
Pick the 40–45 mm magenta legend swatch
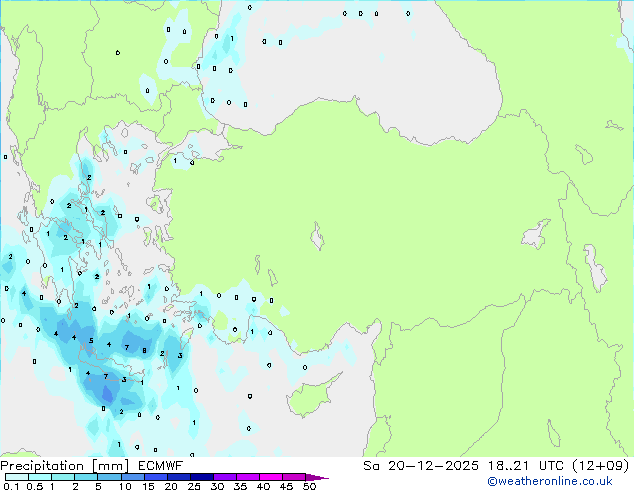point(271,477)
